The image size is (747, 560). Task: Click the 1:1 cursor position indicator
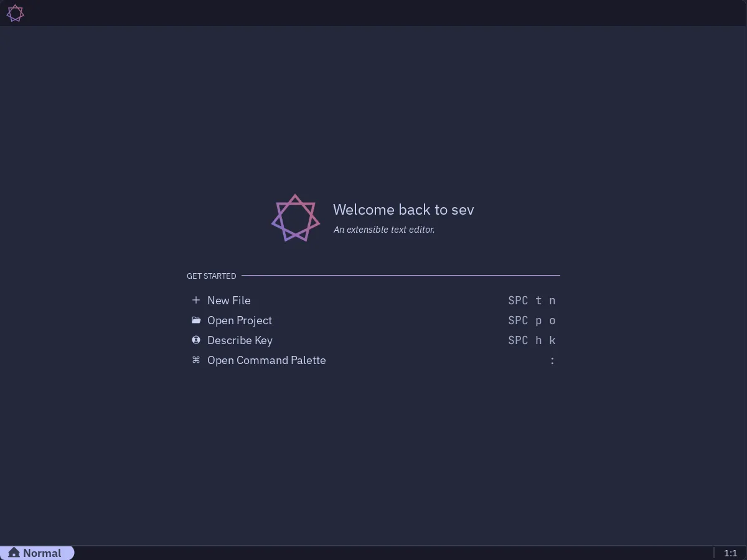click(x=731, y=553)
